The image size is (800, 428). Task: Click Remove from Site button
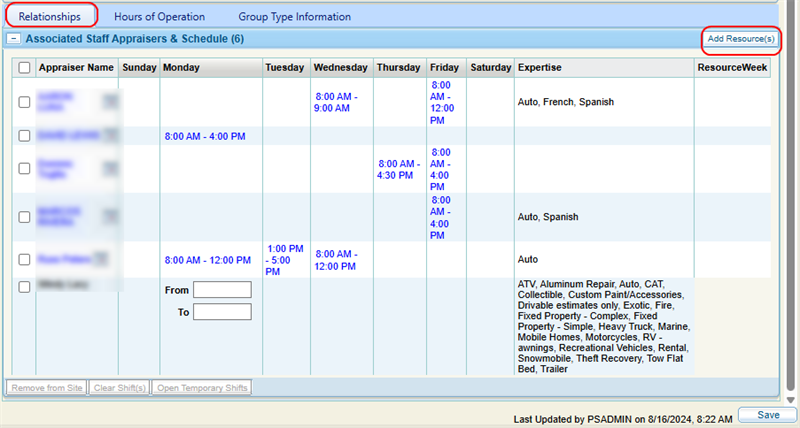click(47, 388)
